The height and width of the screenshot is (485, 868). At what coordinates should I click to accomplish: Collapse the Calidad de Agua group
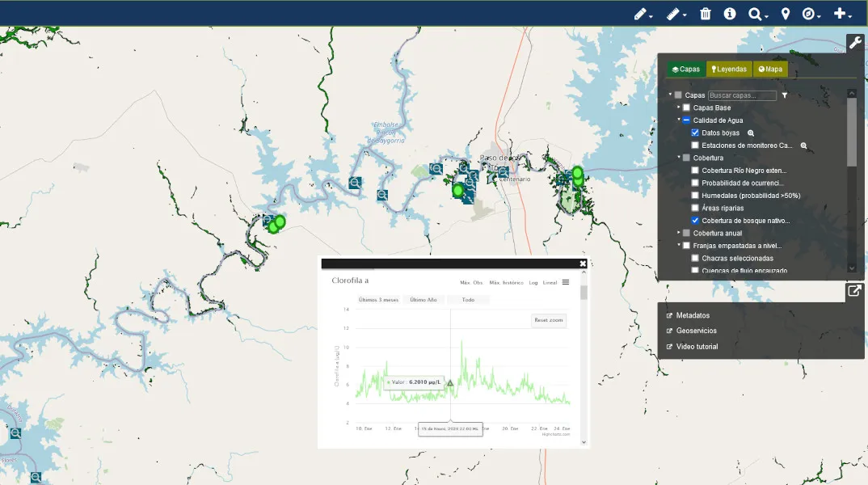(679, 120)
